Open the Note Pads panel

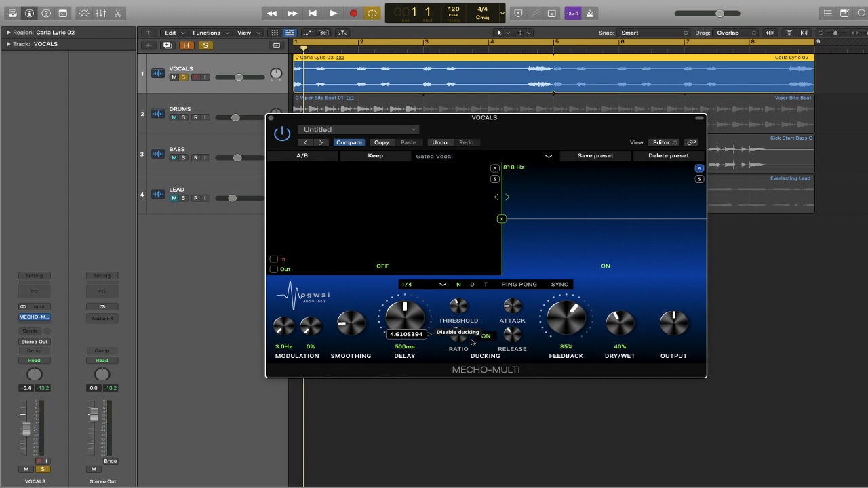tap(844, 14)
